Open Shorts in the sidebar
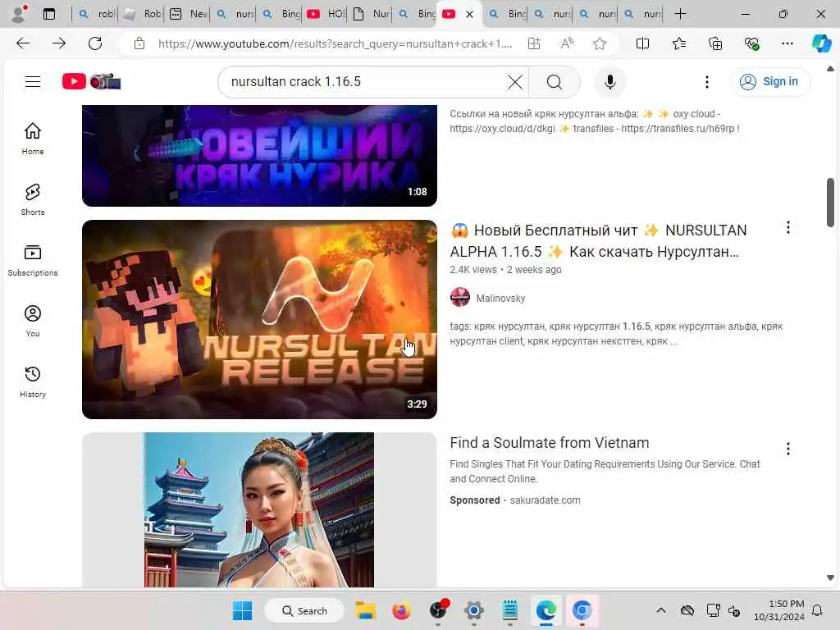This screenshot has height=630, width=840. (33, 200)
